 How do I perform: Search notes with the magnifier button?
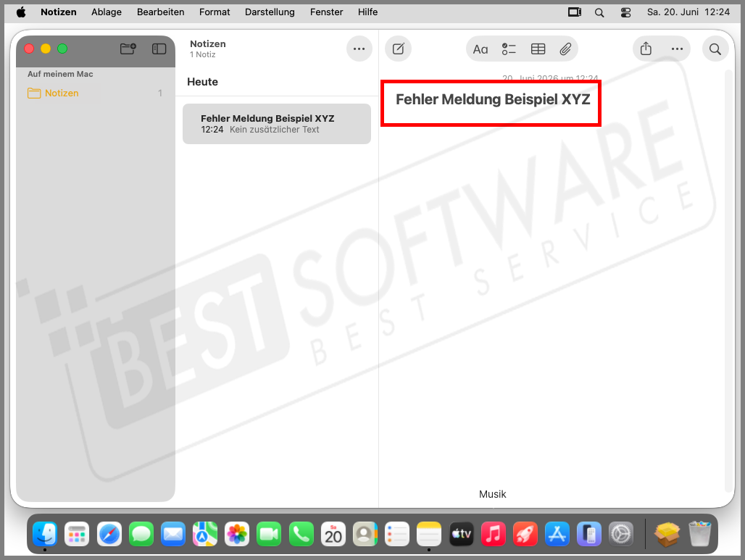point(715,49)
